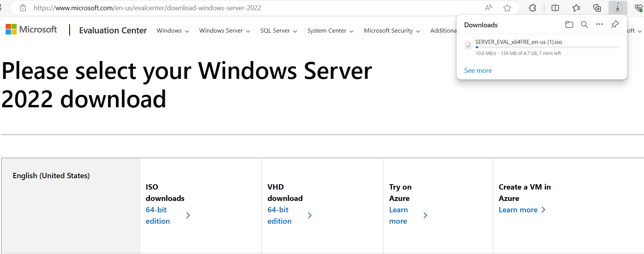Pin the Downloads panel
Screen dimensions: 644x254
pos(615,25)
